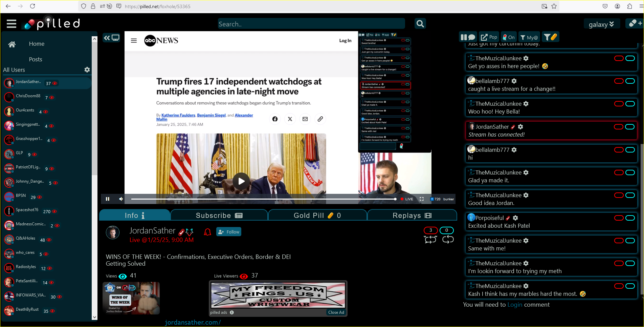Open jordansather.com link
This screenshot has width=644, height=327.
tap(193, 322)
